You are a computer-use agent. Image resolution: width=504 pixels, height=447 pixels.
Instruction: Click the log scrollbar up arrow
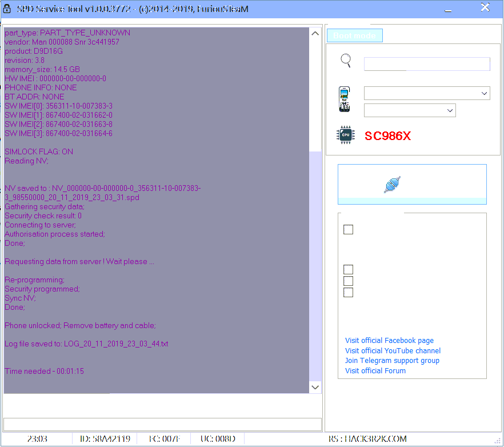tap(315, 34)
